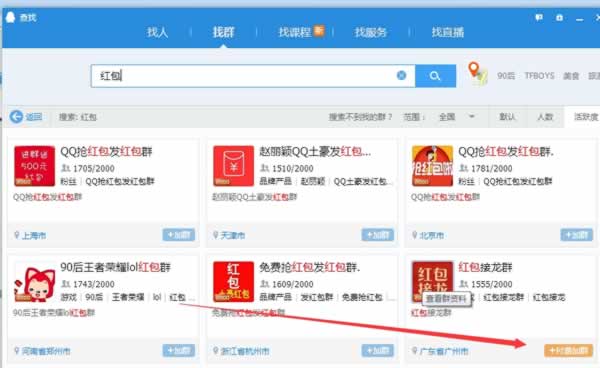The height and width of the screenshot is (368, 600).
Task: Click the 王者荣耀 tag
Action: tap(128, 297)
